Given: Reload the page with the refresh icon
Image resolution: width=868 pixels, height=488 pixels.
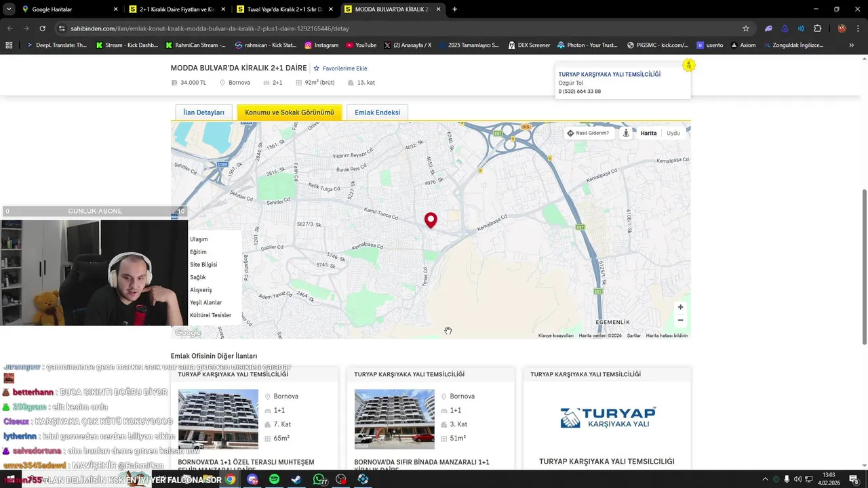Looking at the screenshot, I should tap(42, 28).
